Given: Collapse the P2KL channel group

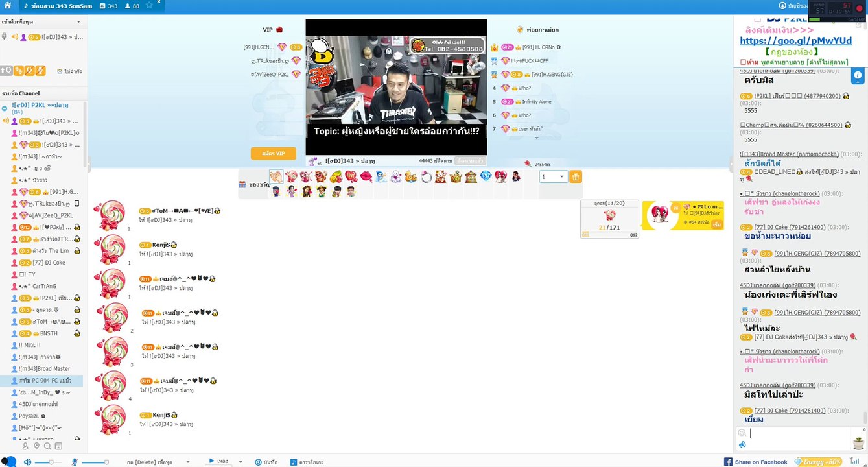Looking at the screenshot, I should pos(5,108).
